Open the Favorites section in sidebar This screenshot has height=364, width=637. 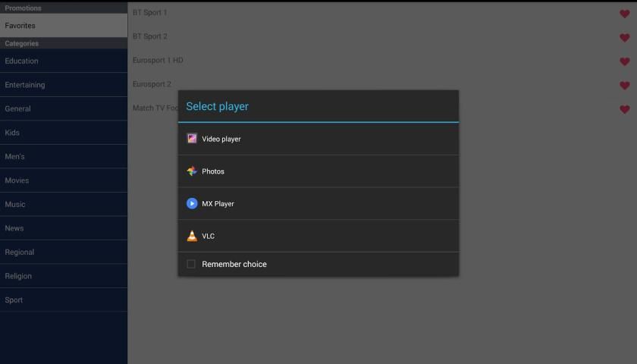coord(64,26)
